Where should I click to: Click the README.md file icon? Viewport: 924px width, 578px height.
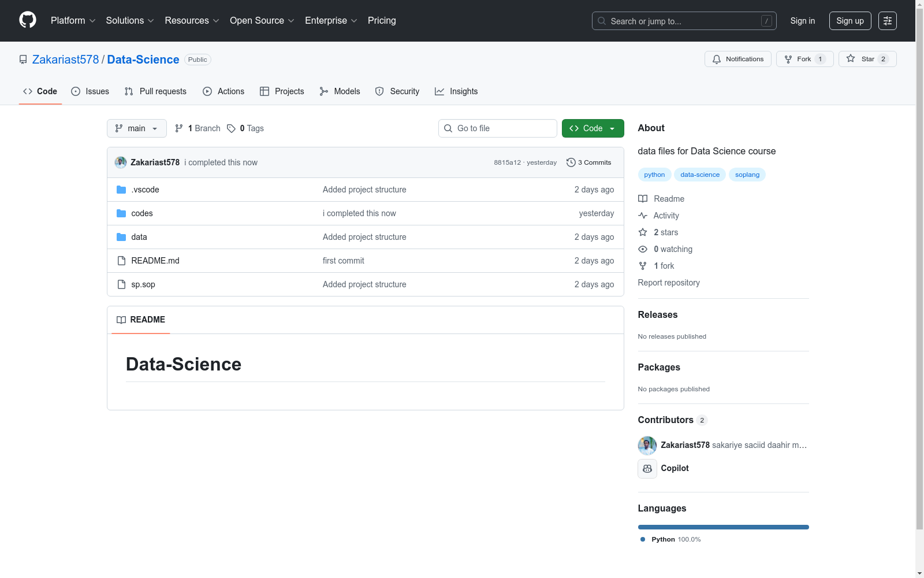point(121,261)
